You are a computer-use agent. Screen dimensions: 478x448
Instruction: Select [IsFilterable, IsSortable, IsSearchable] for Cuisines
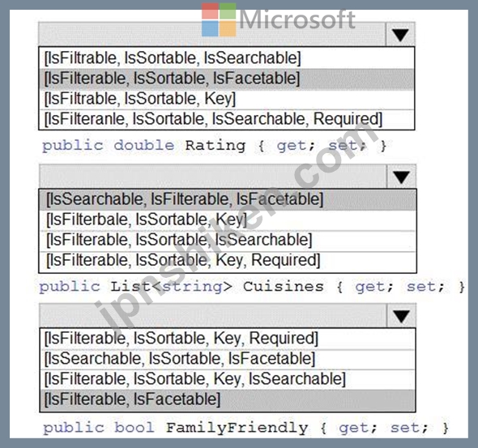click(x=228, y=241)
